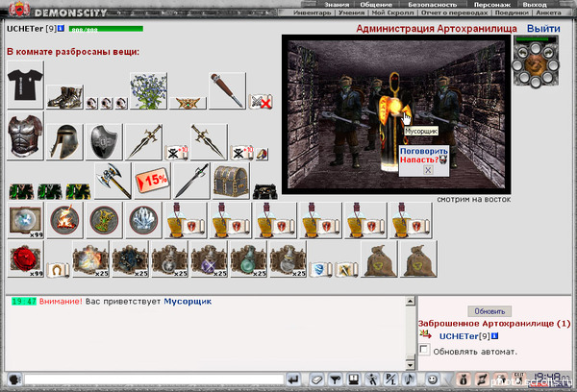Enable the automatic refresh checkbox
Screen dimensions: 577x392
[424, 349]
